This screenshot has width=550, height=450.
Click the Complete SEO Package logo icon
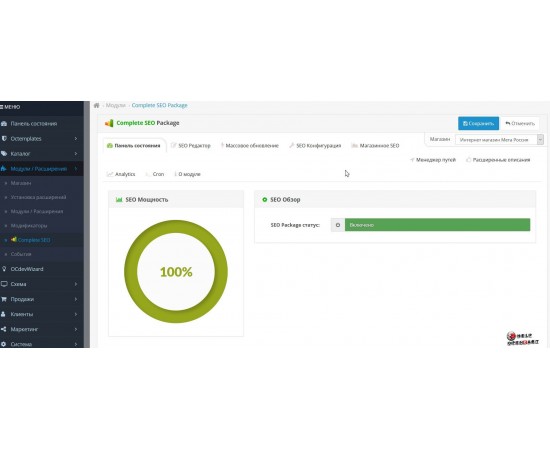(109, 123)
